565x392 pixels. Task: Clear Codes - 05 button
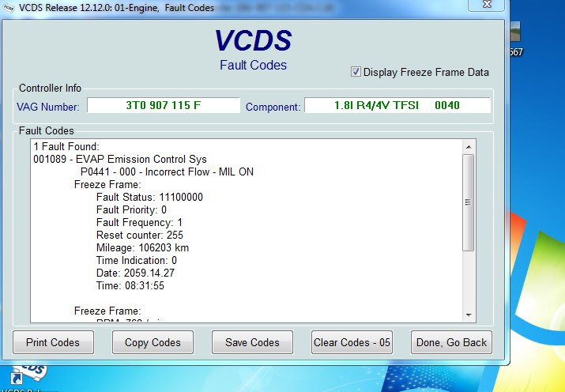point(352,342)
